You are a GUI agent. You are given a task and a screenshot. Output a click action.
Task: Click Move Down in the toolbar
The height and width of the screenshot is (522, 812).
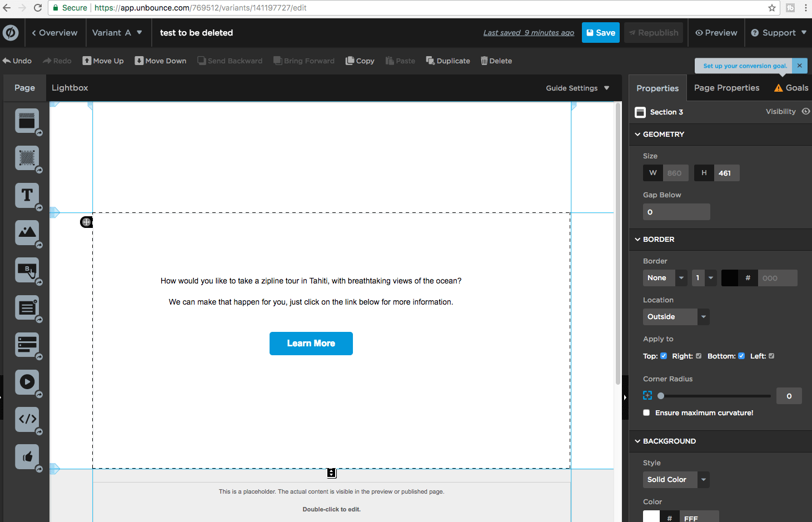pos(161,61)
